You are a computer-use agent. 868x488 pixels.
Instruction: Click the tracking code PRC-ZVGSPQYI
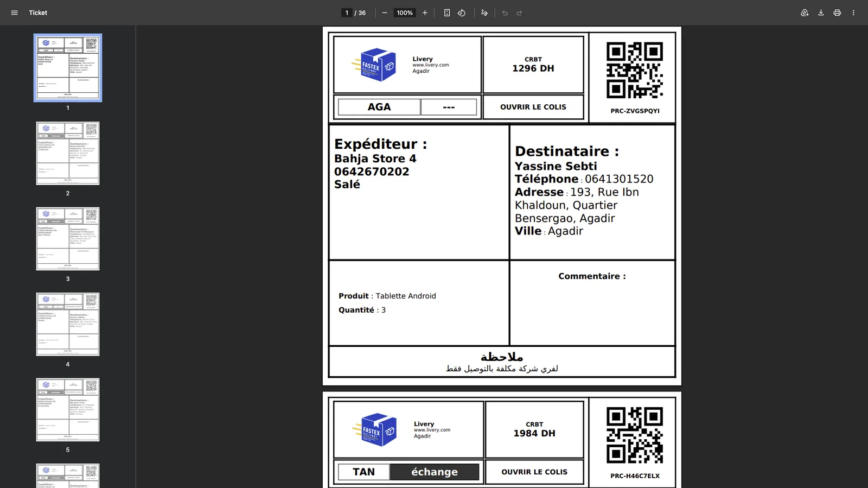[x=635, y=111]
